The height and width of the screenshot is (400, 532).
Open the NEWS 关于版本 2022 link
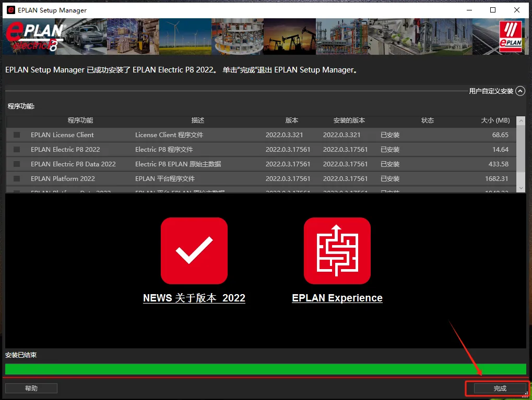(194, 298)
